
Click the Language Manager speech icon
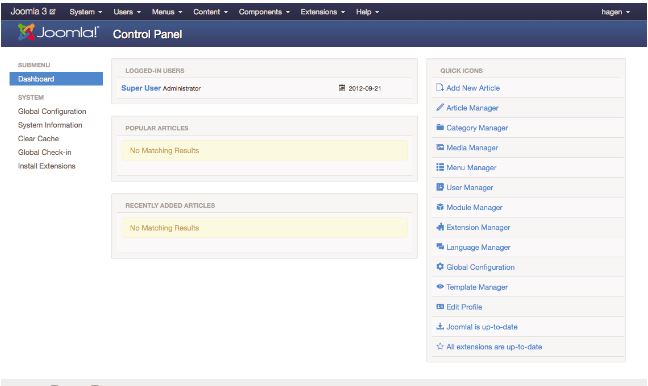(440, 247)
